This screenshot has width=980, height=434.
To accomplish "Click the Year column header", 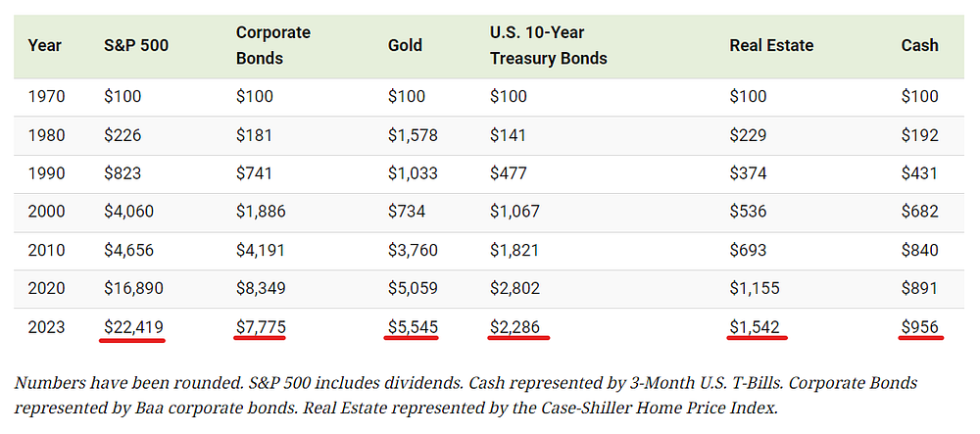I will tap(44, 46).
